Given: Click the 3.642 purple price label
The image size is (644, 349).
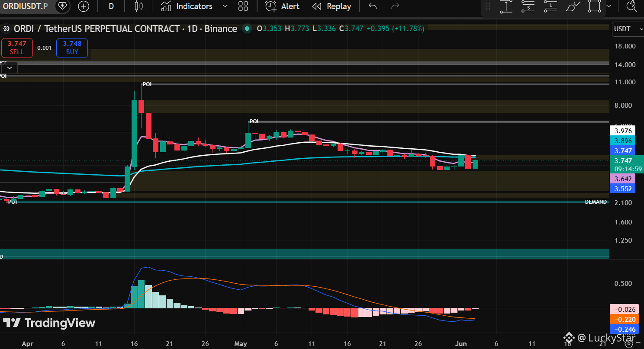Looking at the screenshot, I should (623, 179).
